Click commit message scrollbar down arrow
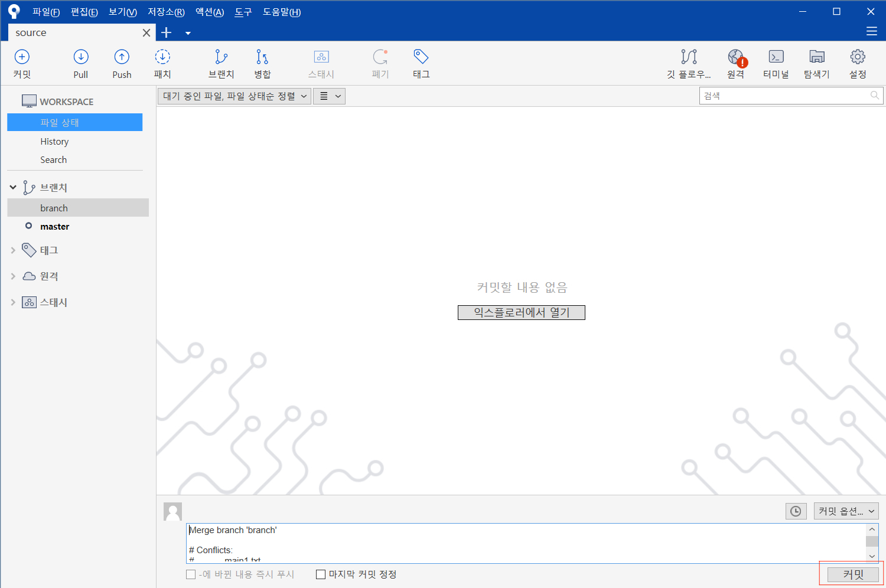Viewport: 886px width, 588px height. pos(872,556)
